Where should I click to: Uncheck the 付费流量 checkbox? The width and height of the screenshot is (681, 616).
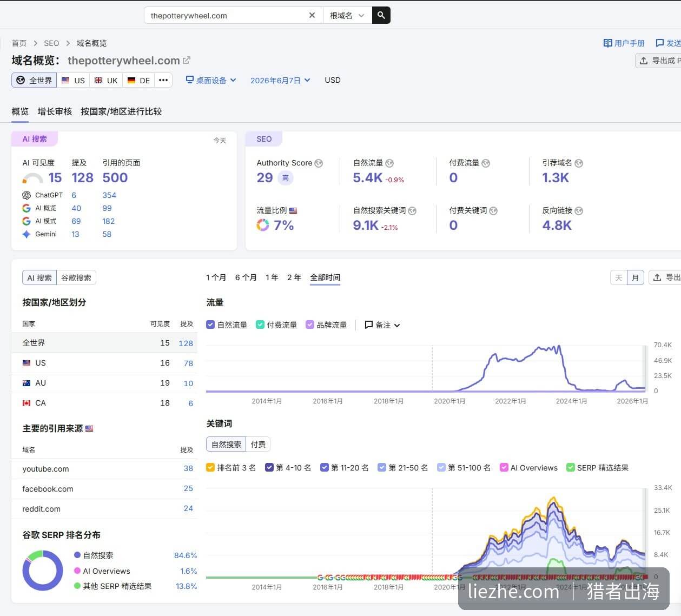point(260,325)
